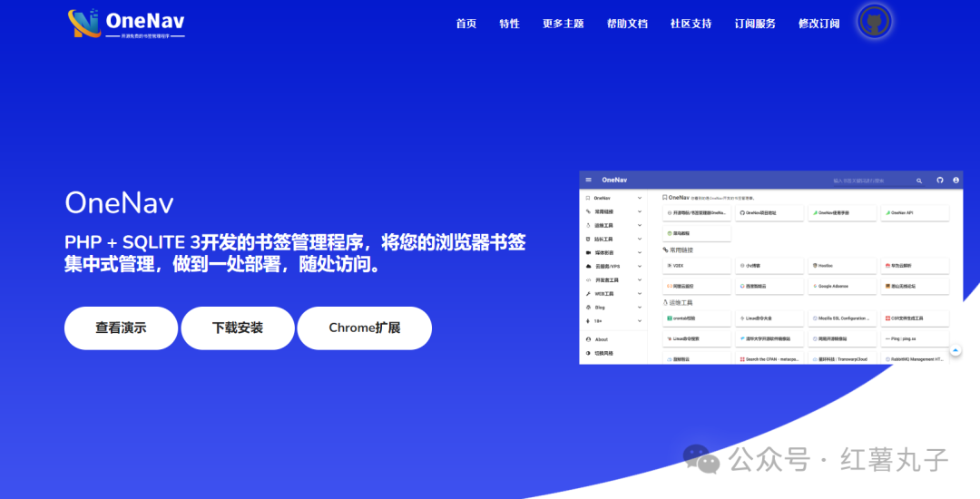Screen dimensions: 980x499
Task: Go to the 首页 nav item
Action: click(466, 24)
